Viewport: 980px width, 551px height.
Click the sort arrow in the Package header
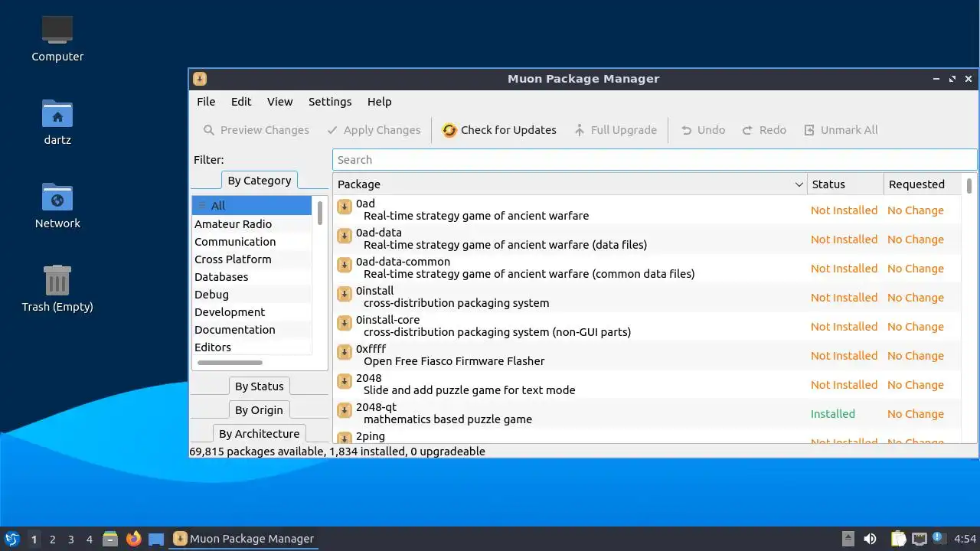coord(799,184)
